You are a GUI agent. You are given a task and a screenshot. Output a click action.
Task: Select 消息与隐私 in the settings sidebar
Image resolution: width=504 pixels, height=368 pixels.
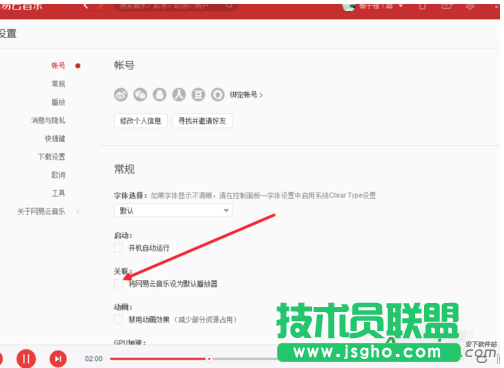coord(48,120)
